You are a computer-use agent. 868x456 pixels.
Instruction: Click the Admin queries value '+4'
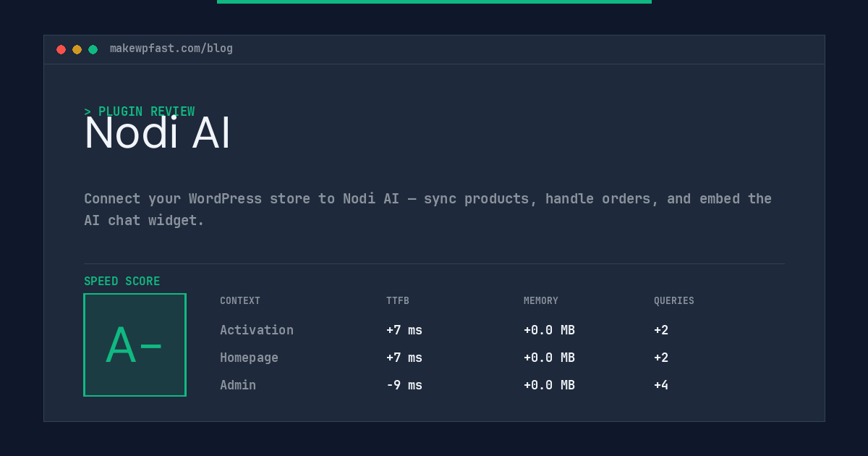click(x=661, y=385)
